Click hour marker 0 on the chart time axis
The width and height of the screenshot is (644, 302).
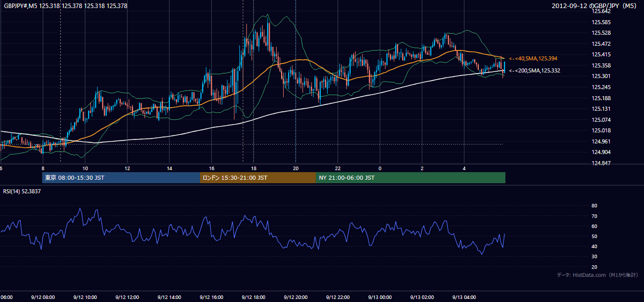(380, 168)
